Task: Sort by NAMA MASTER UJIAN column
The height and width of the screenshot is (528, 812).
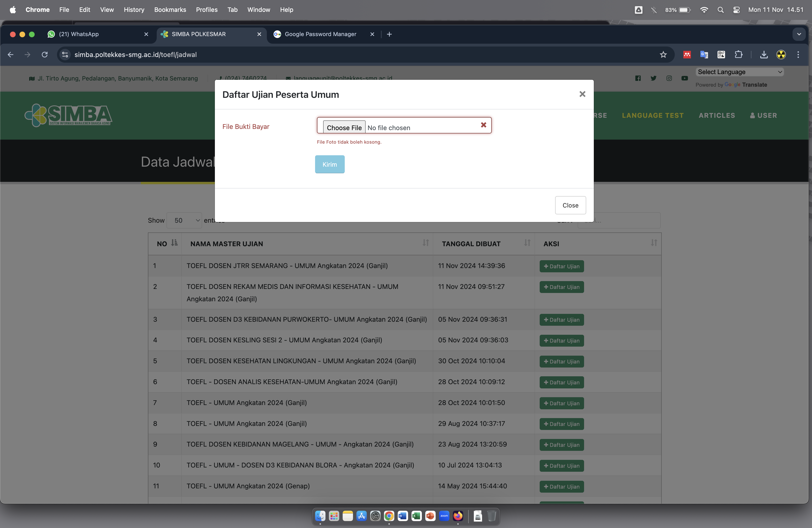Action: (307, 244)
